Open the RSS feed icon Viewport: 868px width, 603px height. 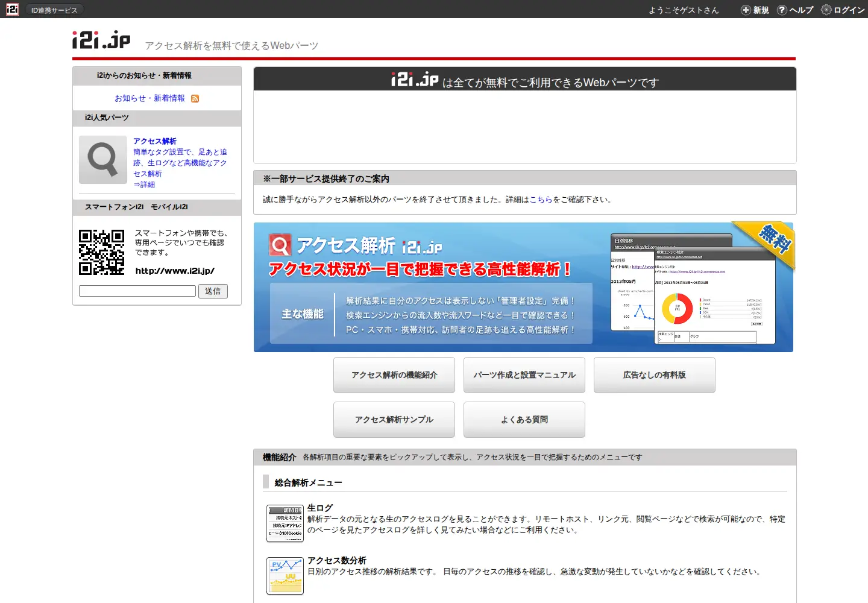(x=195, y=99)
